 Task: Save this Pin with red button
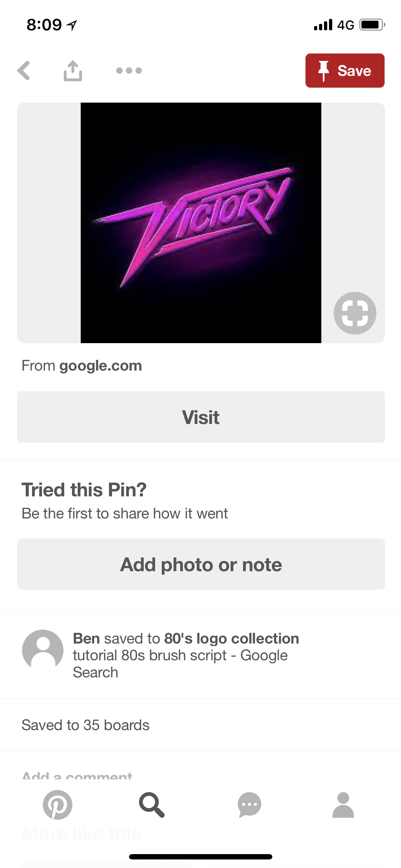345,71
